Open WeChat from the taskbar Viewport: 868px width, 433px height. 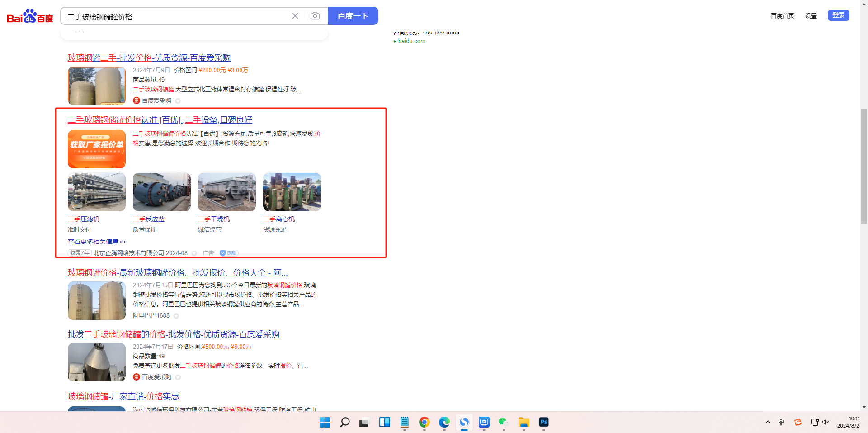coord(504,422)
